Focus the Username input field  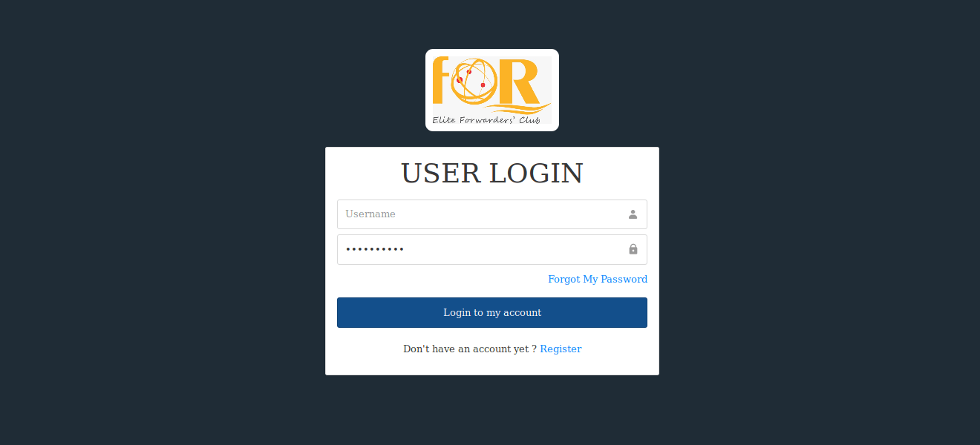[x=491, y=214]
